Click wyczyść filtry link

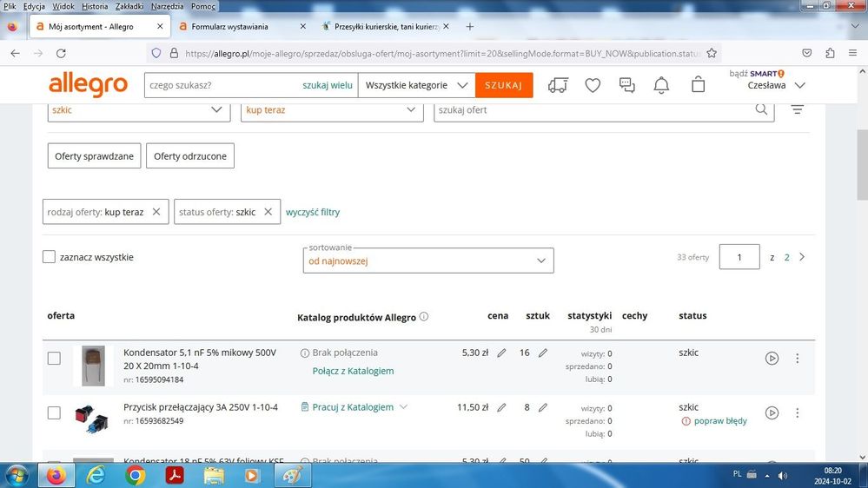coord(313,212)
